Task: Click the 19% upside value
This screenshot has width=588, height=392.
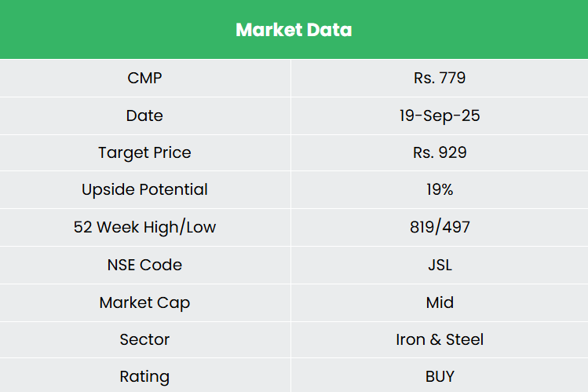Action: (440, 189)
